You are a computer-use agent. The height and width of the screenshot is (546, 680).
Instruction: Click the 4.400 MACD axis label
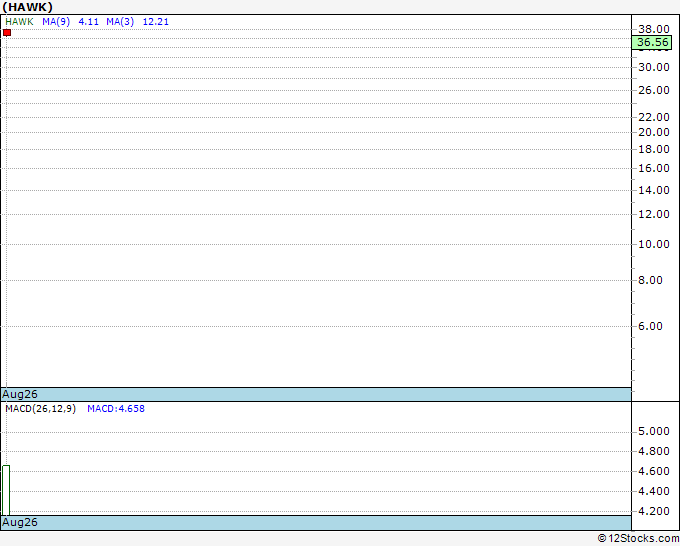654,491
